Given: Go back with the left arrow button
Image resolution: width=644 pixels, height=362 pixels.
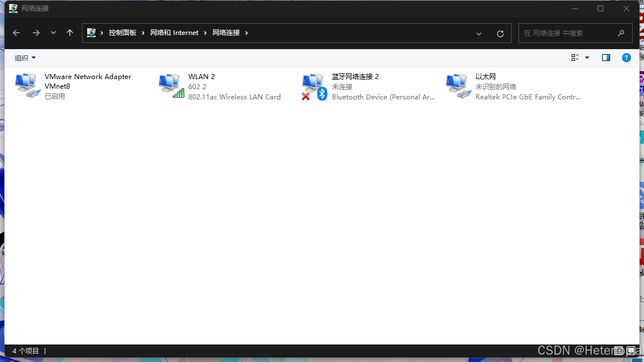Looking at the screenshot, I should 16,33.
